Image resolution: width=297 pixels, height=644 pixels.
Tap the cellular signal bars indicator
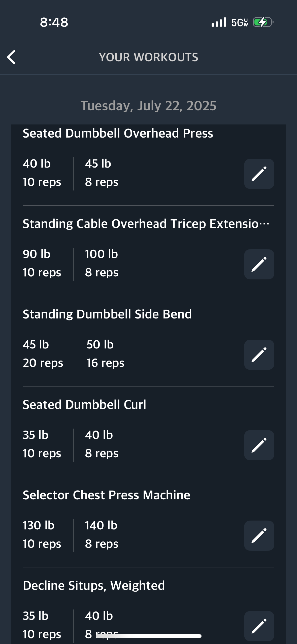[x=219, y=22]
